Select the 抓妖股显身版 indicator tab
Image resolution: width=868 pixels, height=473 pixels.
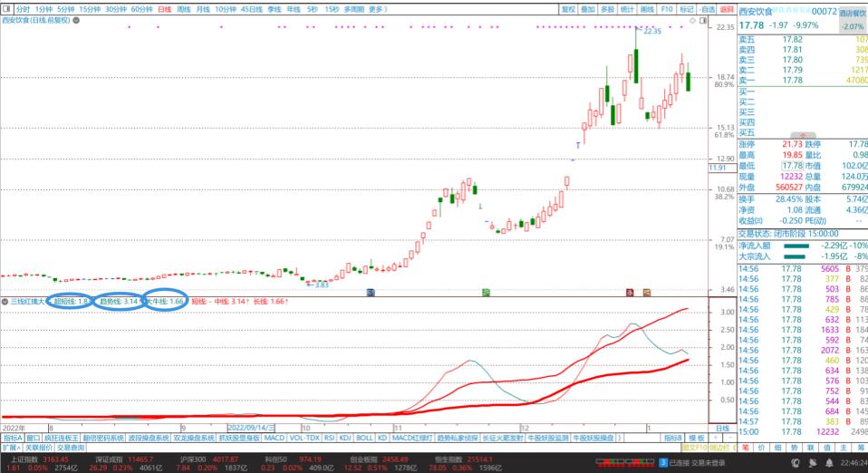point(239,438)
